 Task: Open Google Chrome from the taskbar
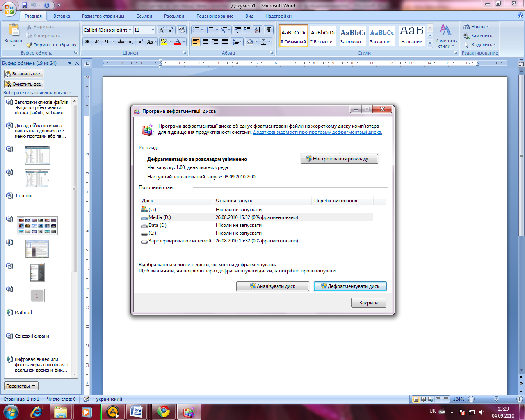[x=164, y=412]
